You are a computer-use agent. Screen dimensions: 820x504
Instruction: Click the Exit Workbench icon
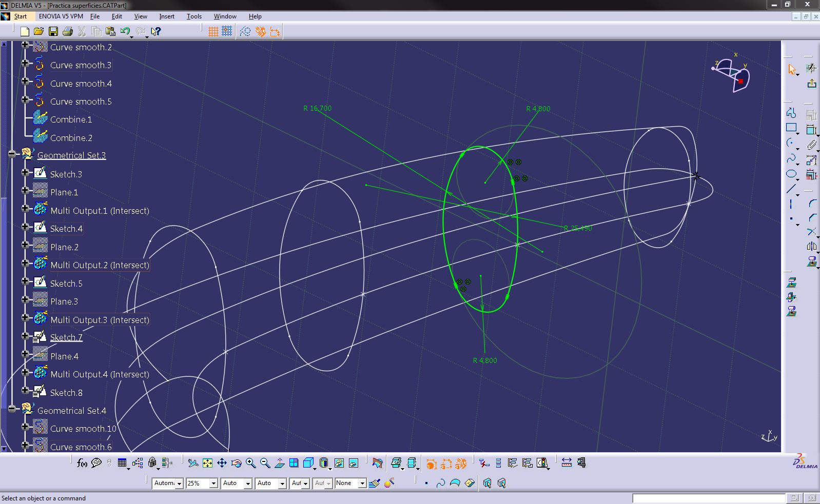click(811, 83)
